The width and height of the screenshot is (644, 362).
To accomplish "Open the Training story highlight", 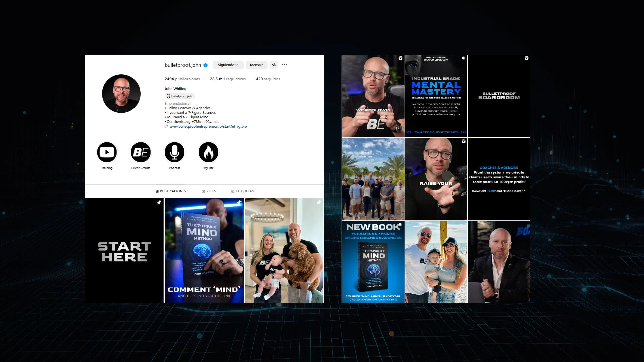I will tap(107, 153).
